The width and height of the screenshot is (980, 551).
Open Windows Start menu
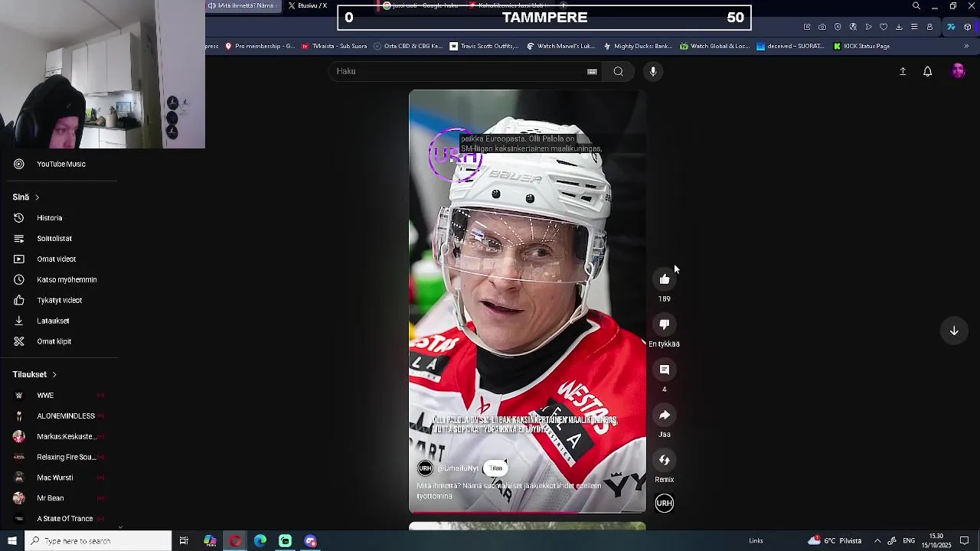12,541
